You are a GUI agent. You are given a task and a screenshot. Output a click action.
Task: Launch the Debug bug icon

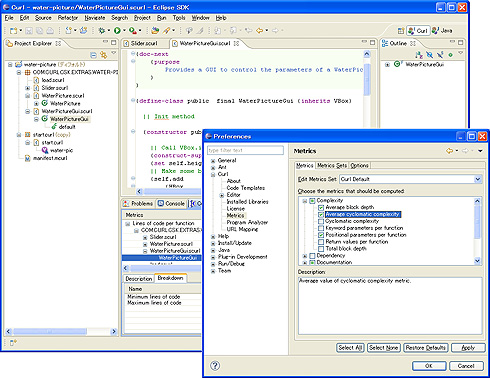[102, 31]
